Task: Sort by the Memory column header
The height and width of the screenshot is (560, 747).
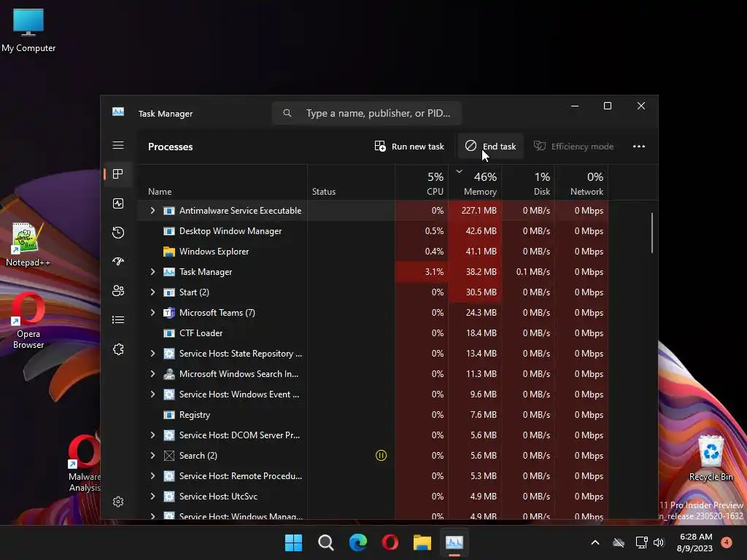Action: click(475, 183)
